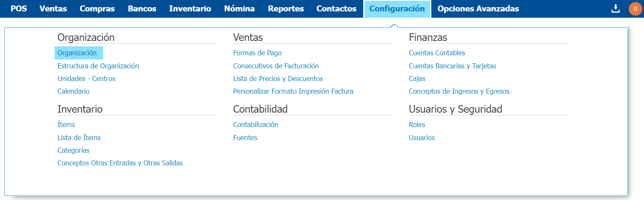Open Unidades - Centros settings
The image size is (644, 200).
(86, 78)
